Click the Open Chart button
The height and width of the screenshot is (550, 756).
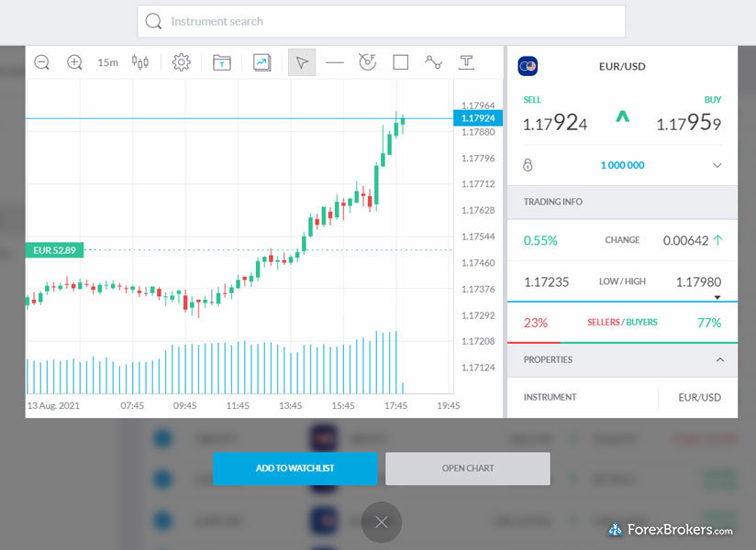point(467,468)
